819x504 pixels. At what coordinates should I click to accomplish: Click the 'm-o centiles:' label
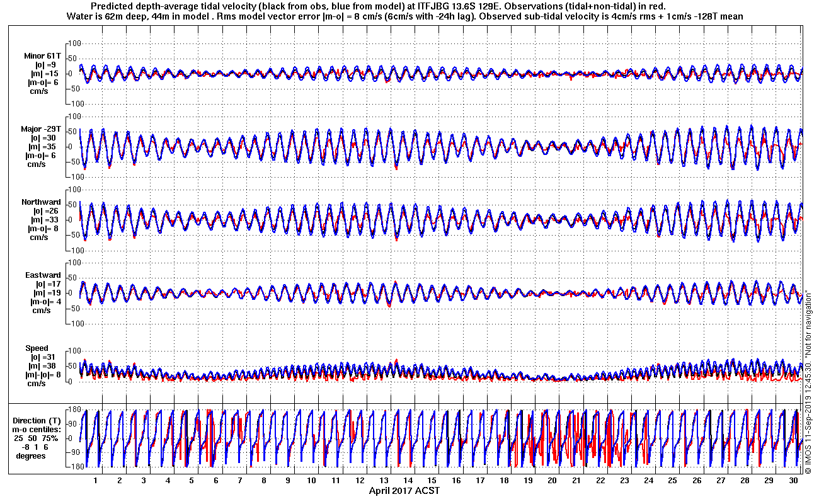[37, 429]
